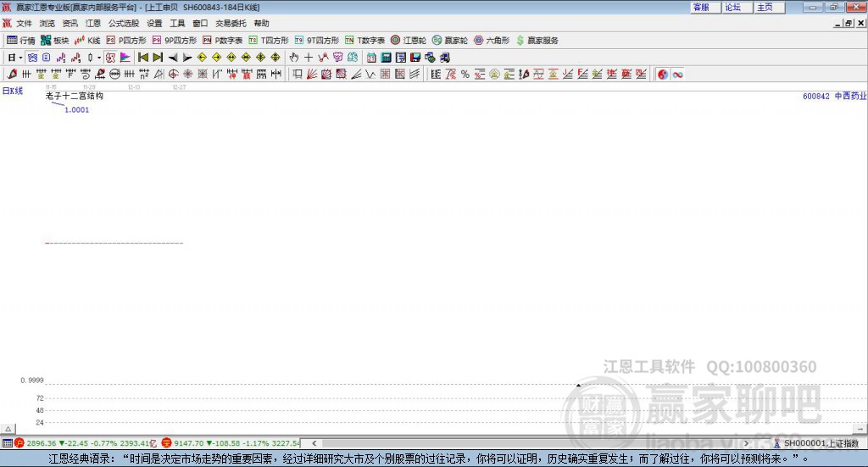Jump to the last bar
Image resolution: width=868 pixels, height=467 pixels.
point(158,58)
